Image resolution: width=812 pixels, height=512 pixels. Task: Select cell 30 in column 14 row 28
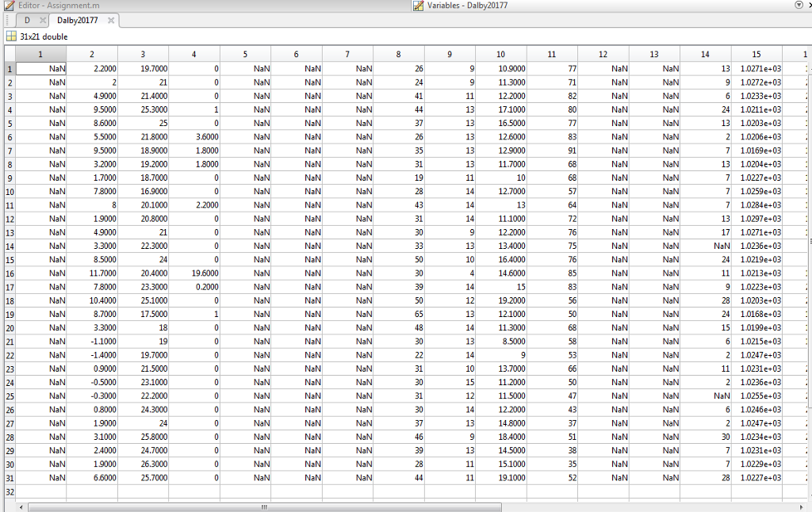click(705, 437)
